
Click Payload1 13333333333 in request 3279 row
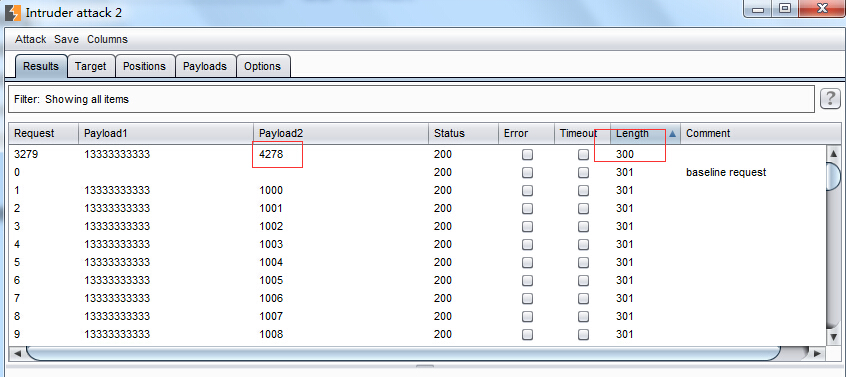click(117, 154)
